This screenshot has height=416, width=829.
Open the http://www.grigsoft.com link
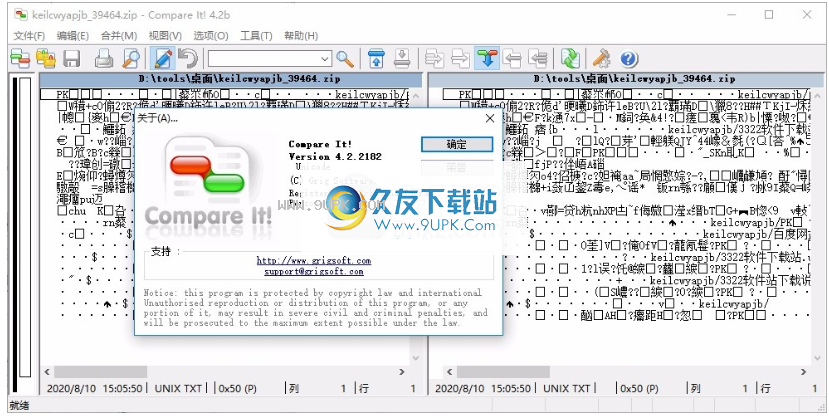(x=314, y=261)
